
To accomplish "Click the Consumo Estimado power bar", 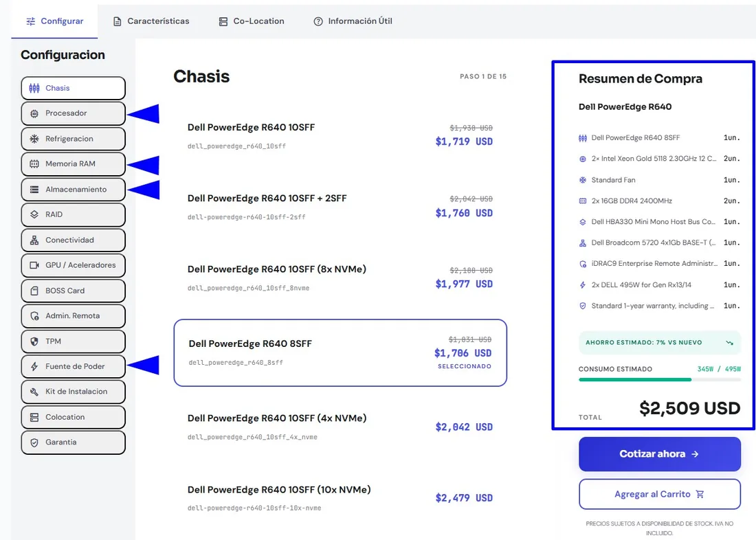I will point(660,380).
